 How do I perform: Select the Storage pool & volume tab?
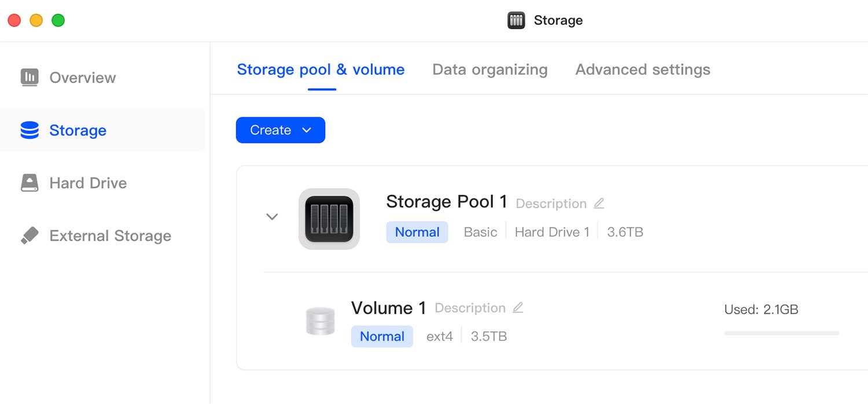(x=321, y=69)
